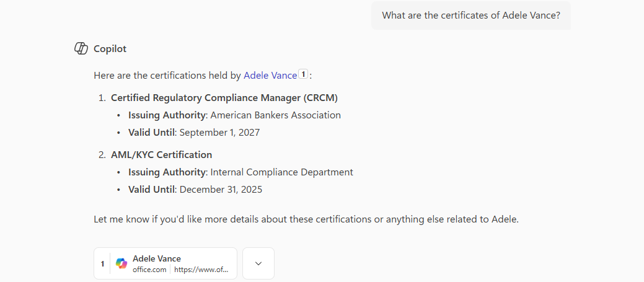Click the Copilot logo icon beside the header
Image resolution: width=644 pixels, height=282 pixels.
81,48
